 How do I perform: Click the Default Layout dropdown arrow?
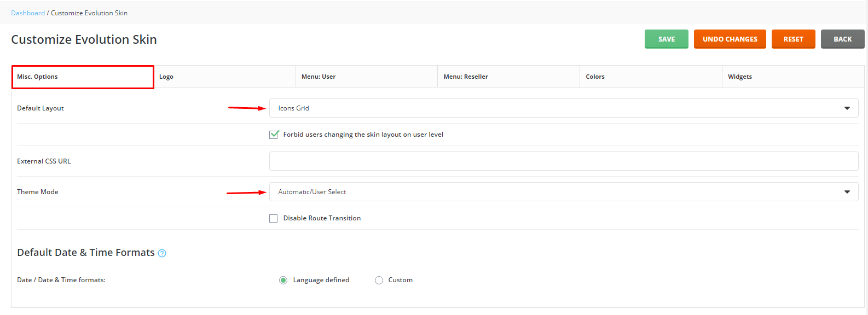click(x=847, y=108)
